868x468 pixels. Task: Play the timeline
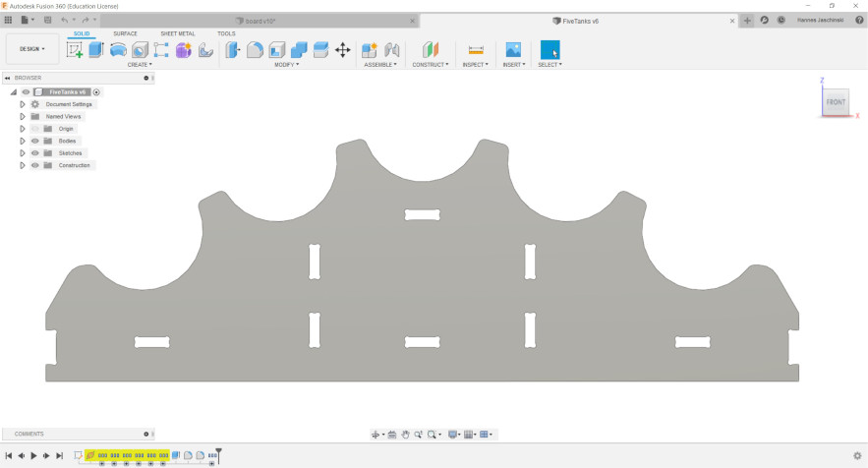point(33,456)
